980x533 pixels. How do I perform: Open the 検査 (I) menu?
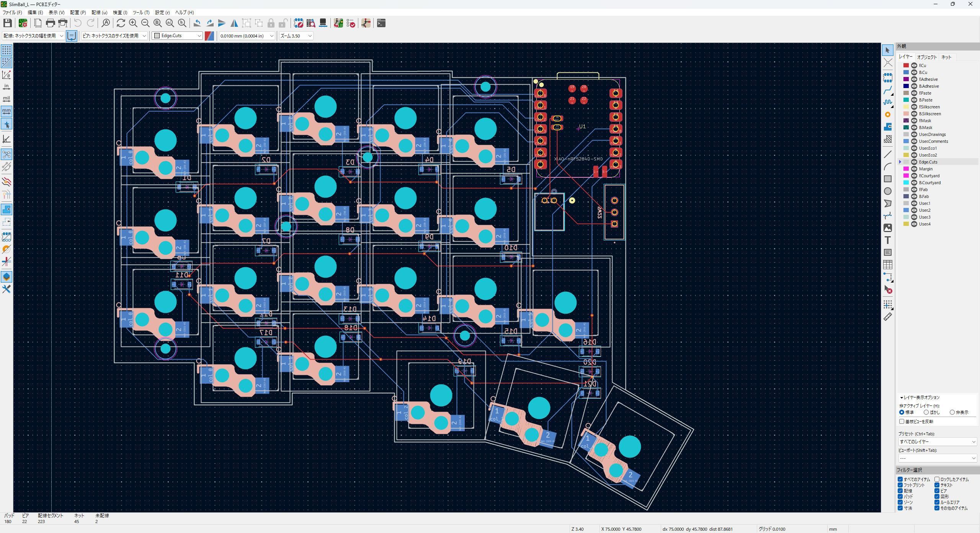pos(120,12)
